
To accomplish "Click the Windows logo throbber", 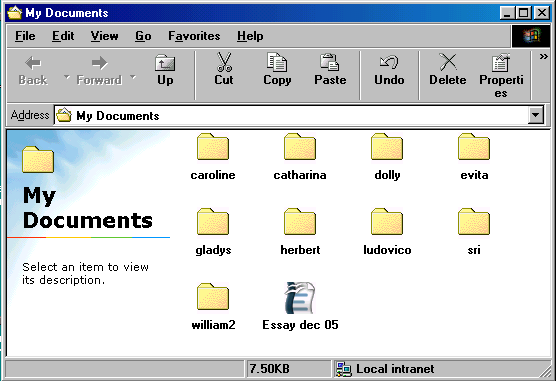I will click(x=531, y=36).
